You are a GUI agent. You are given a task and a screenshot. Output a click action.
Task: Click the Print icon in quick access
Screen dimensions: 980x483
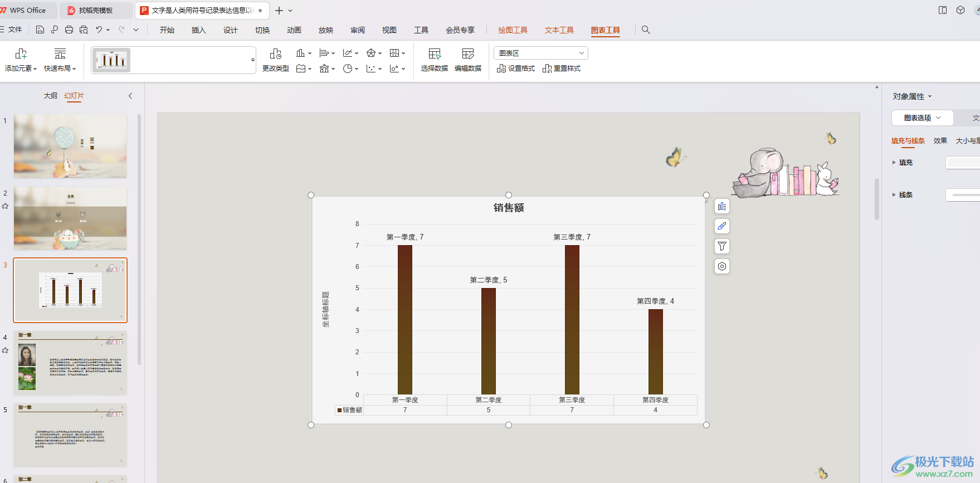69,30
